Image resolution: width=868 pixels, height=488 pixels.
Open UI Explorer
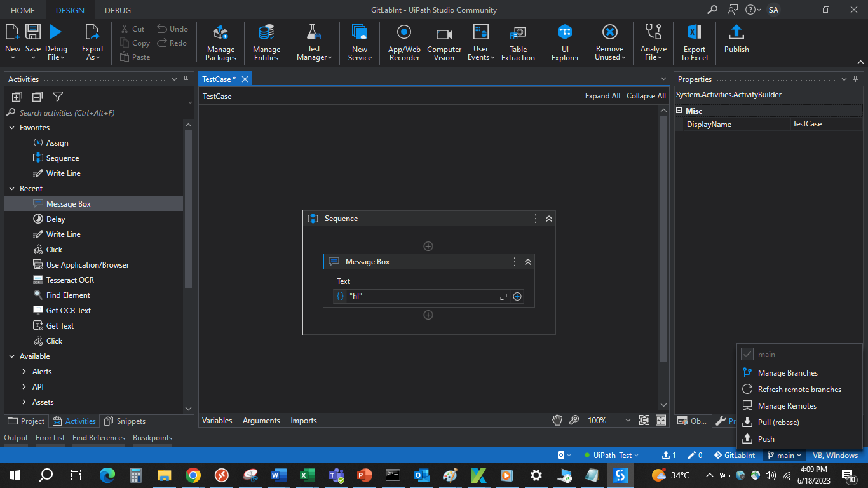(x=565, y=44)
